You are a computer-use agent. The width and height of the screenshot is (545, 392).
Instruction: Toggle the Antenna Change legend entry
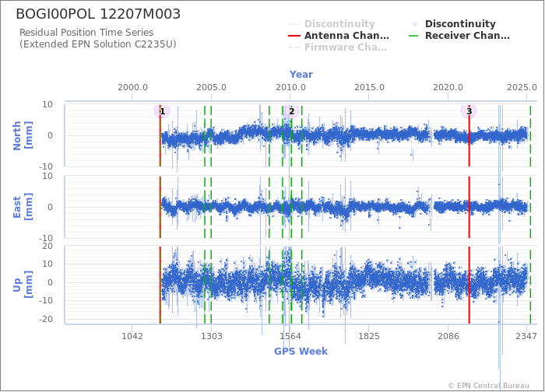tap(339, 36)
